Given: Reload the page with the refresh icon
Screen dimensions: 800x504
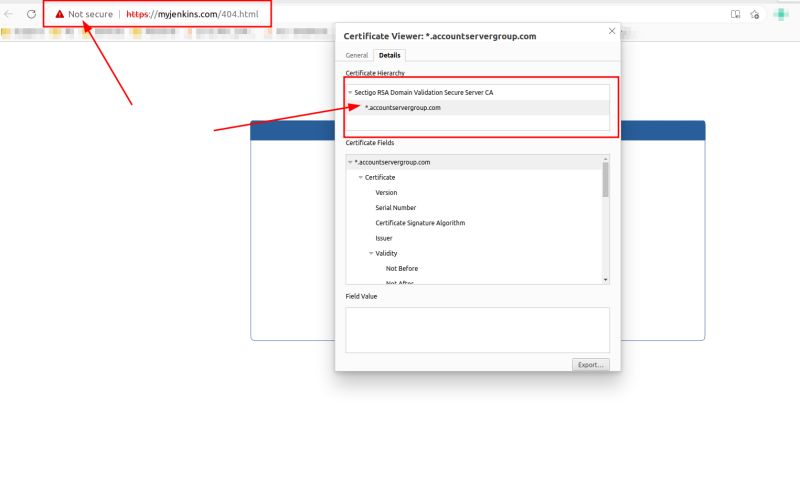Looking at the screenshot, I should [x=31, y=14].
